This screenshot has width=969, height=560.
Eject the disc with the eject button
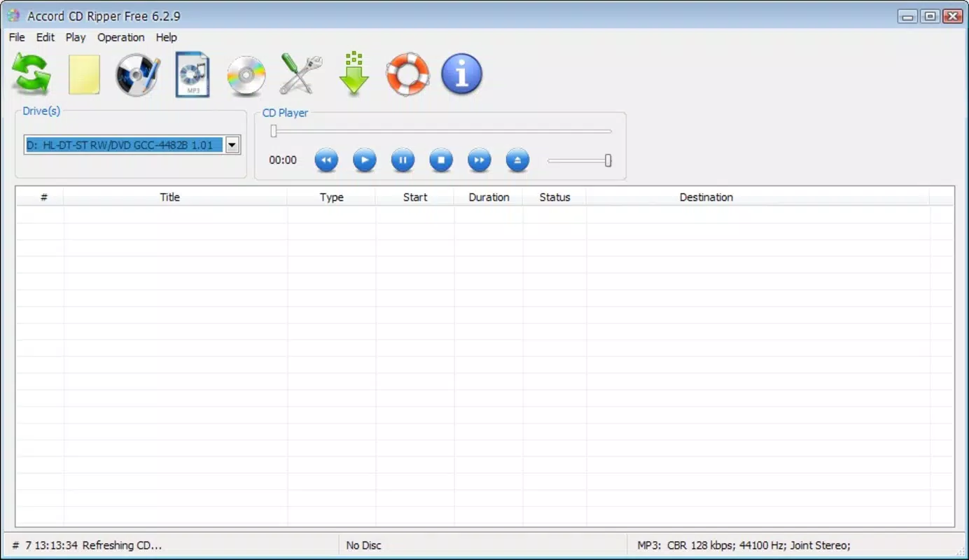[x=517, y=160]
